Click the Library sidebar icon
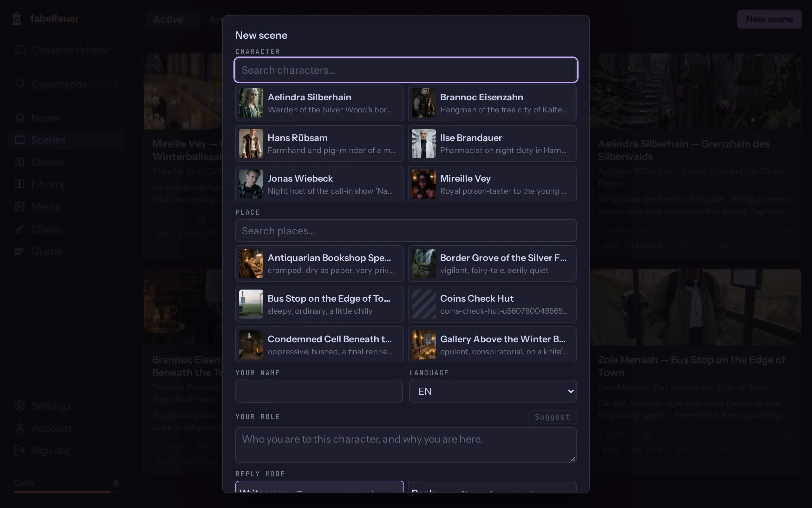812x508 pixels. [20, 184]
